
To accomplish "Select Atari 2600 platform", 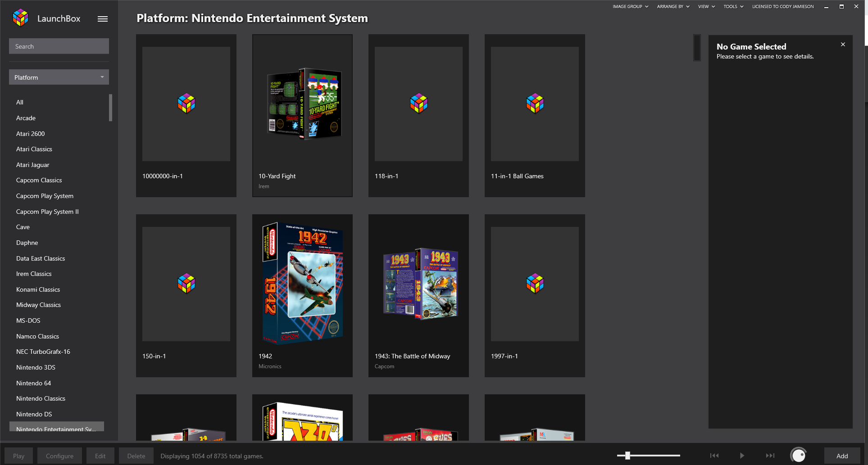I will click(31, 134).
